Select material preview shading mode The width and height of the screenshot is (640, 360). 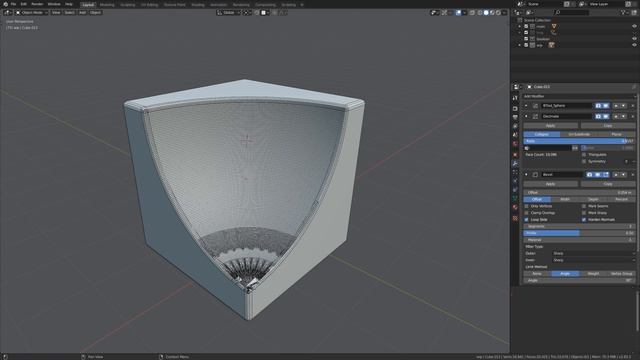point(492,13)
